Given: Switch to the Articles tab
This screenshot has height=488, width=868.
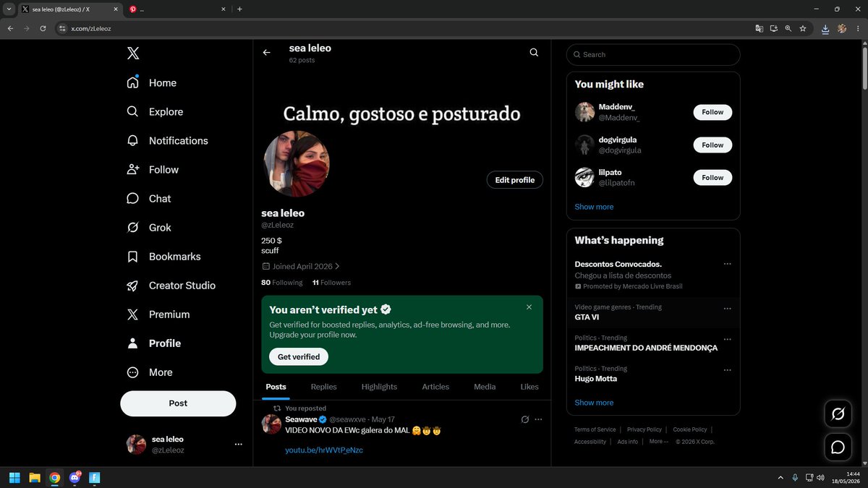Looking at the screenshot, I should [x=435, y=387].
